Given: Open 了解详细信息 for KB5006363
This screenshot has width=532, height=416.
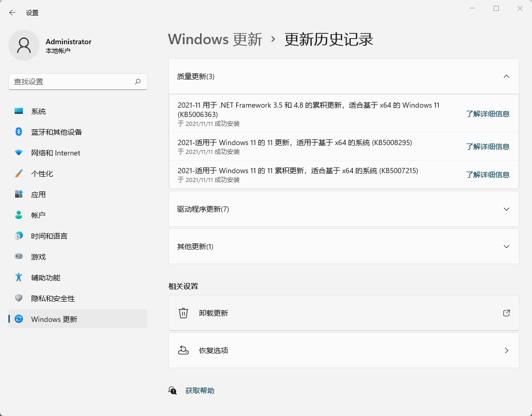Looking at the screenshot, I should click(487, 114).
